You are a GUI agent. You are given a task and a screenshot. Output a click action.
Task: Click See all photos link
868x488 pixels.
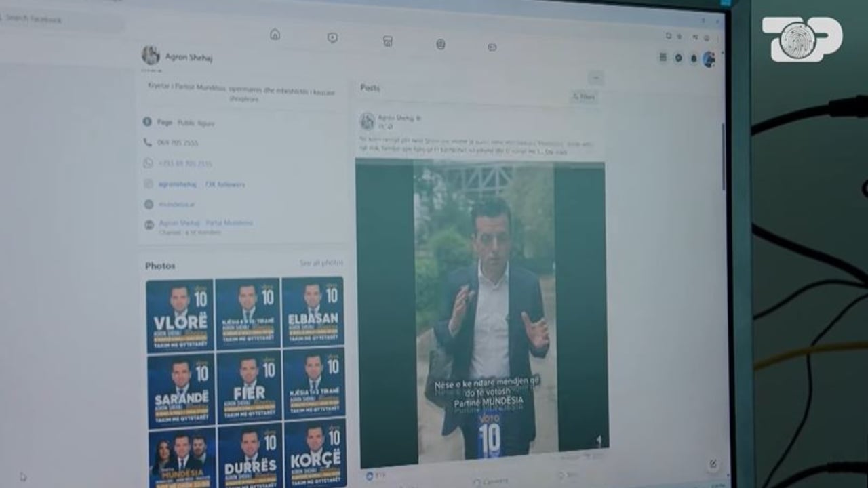tap(321, 263)
